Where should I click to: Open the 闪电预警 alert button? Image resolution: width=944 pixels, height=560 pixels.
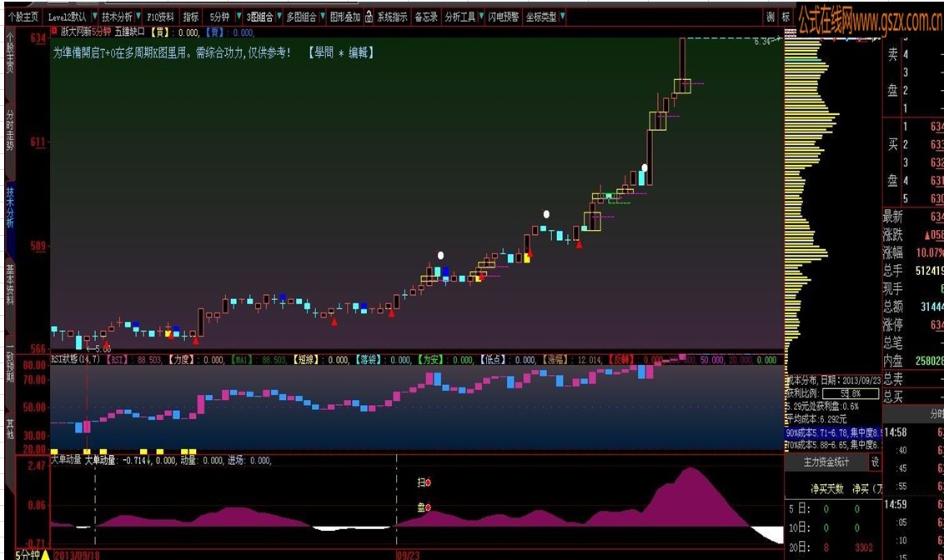click(504, 17)
